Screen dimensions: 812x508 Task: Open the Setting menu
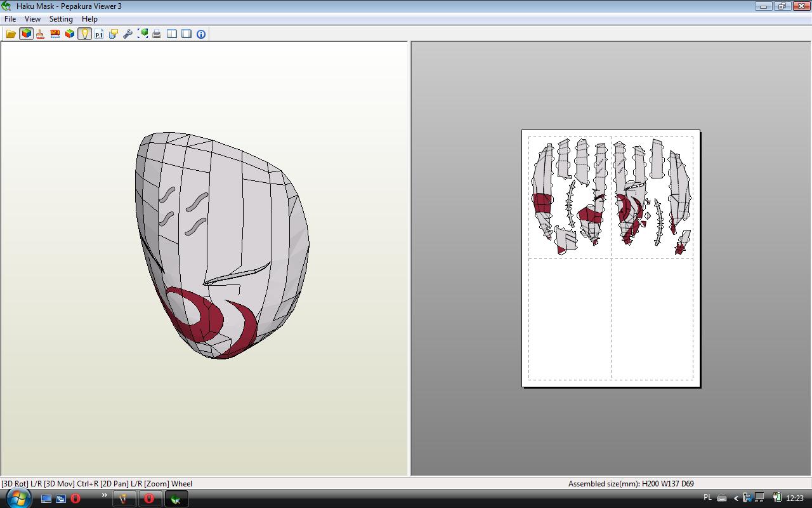click(61, 19)
